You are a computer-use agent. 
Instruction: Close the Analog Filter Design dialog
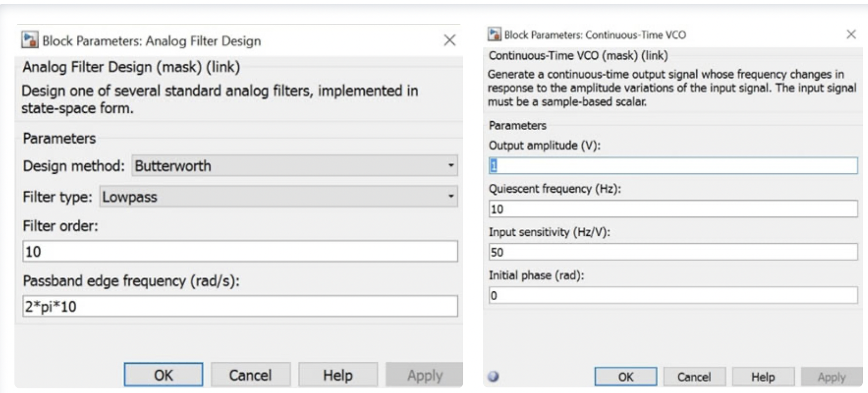click(x=449, y=40)
